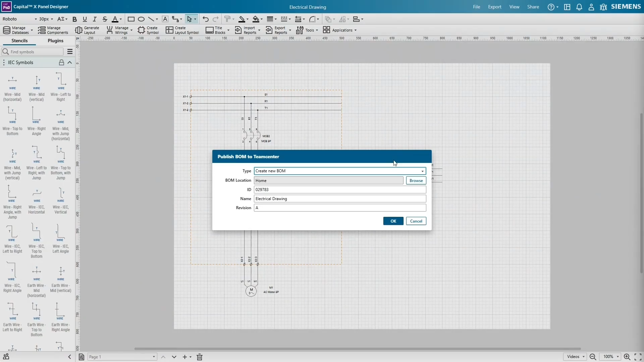Open the Type dropdown in Publish BOM dialog

click(422, 171)
